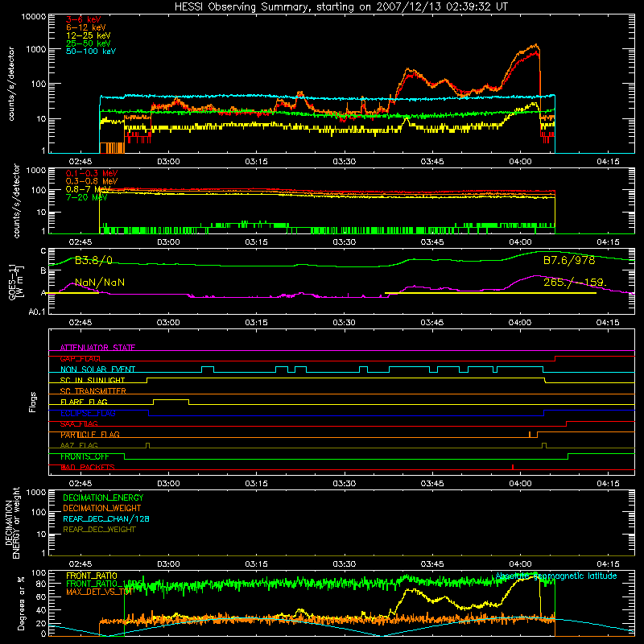Image resolution: width=644 pixels, height=644 pixels.
Task: Click the DECIMATION ENERGY or weight axis title
Action: tap(12, 522)
